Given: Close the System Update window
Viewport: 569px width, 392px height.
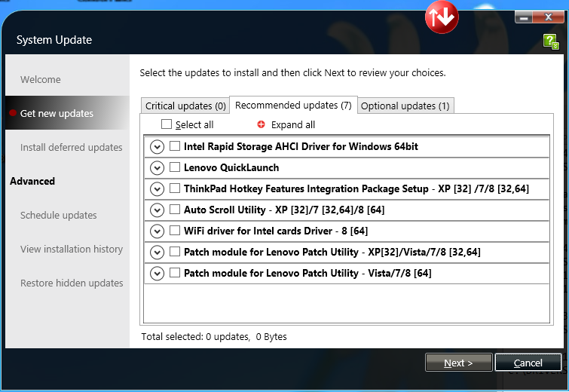Looking at the screenshot, I should pos(549,17).
